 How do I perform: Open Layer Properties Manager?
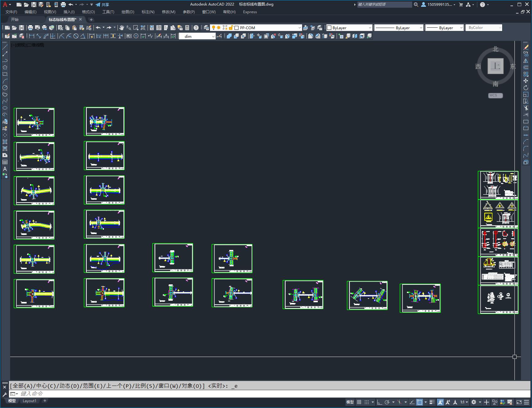point(206,28)
